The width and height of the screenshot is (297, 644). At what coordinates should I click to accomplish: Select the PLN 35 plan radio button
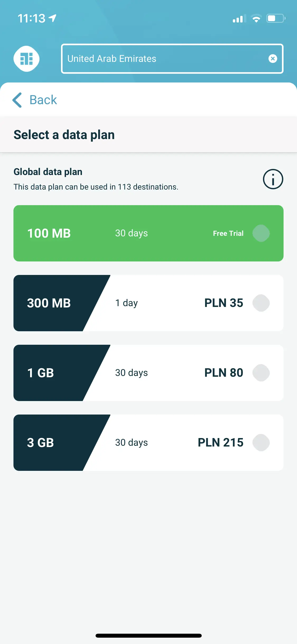coord(261,303)
